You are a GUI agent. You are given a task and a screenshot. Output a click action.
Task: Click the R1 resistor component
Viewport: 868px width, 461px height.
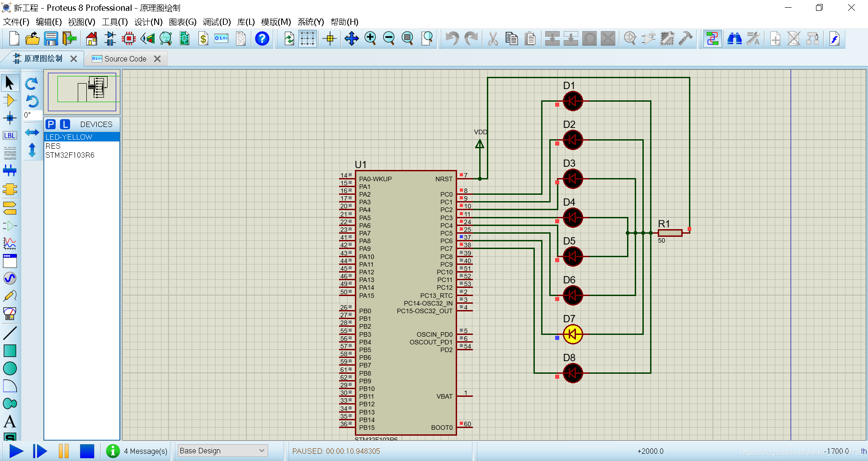click(670, 233)
